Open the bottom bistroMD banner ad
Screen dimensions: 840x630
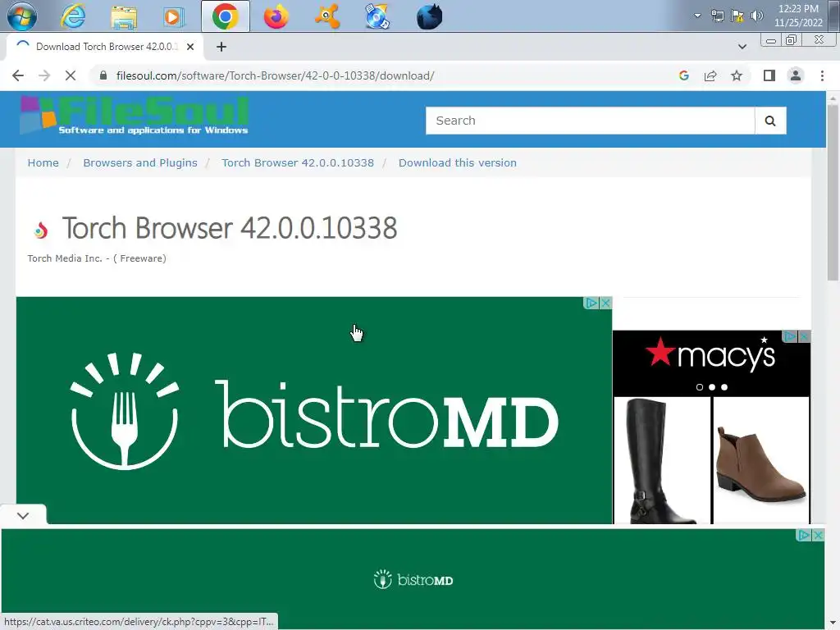pyautogui.click(x=413, y=580)
